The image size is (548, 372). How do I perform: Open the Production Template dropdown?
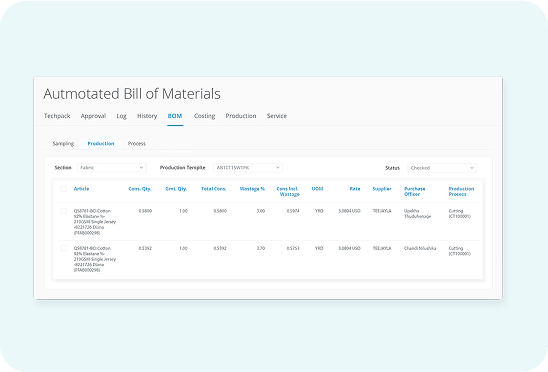[x=248, y=168]
